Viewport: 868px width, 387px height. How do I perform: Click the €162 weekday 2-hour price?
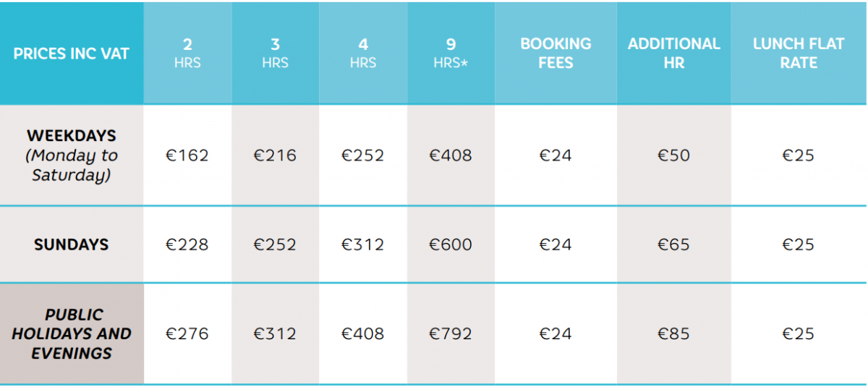click(x=187, y=155)
